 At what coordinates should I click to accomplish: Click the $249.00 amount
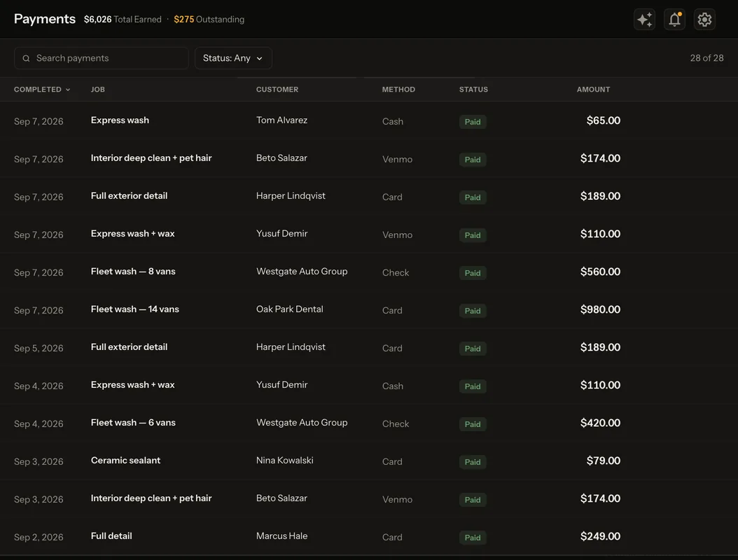click(x=600, y=536)
